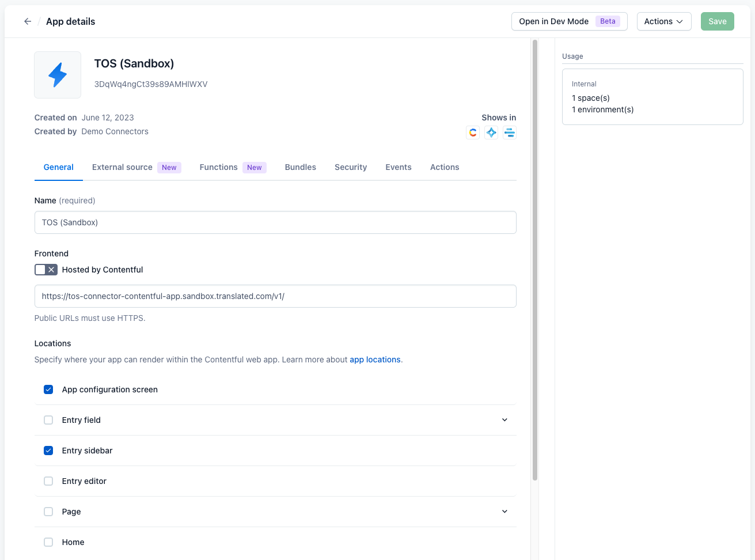Image resolution: width=755 pixels, height=560 pixels.
Task: Click the "1 space(s)" usage text
Action: tap(591, 98)
